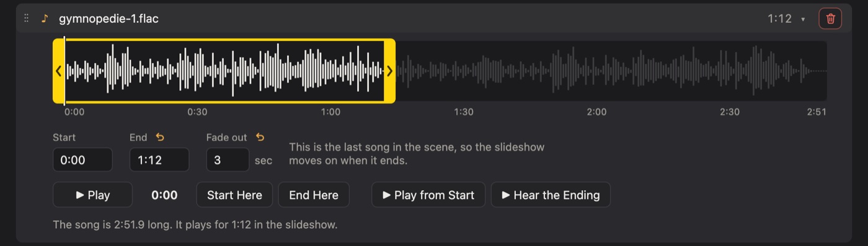Click the 'last song in the scene' note
This screenshot has height=246, width=868.
tap(417, 154)
